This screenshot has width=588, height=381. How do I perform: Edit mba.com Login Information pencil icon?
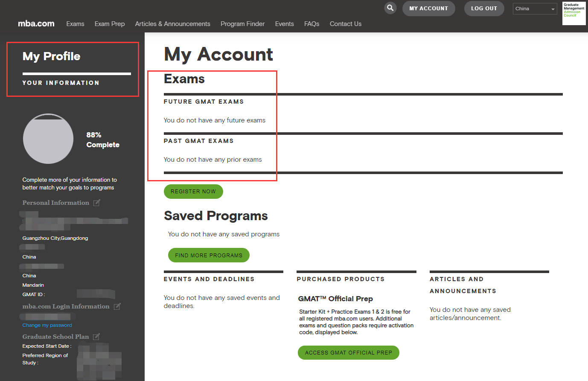tap(117, 306)
